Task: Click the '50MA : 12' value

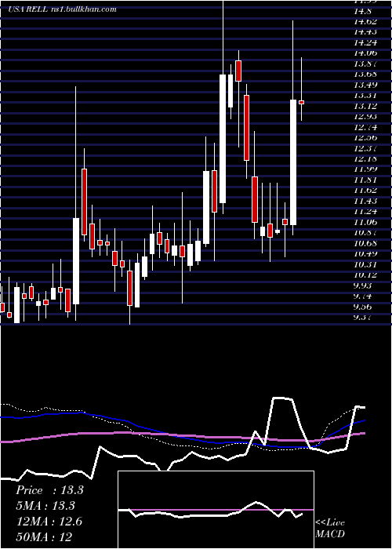Action: (45, 536)
